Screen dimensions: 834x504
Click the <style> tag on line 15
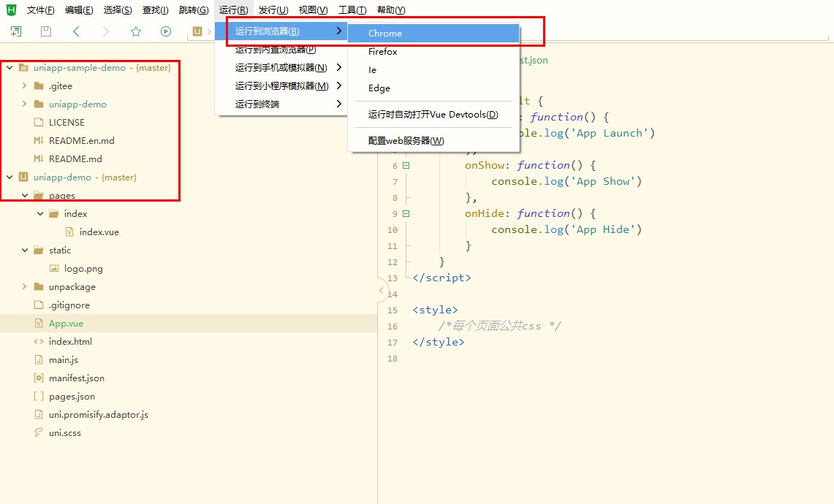pos(435,310)
